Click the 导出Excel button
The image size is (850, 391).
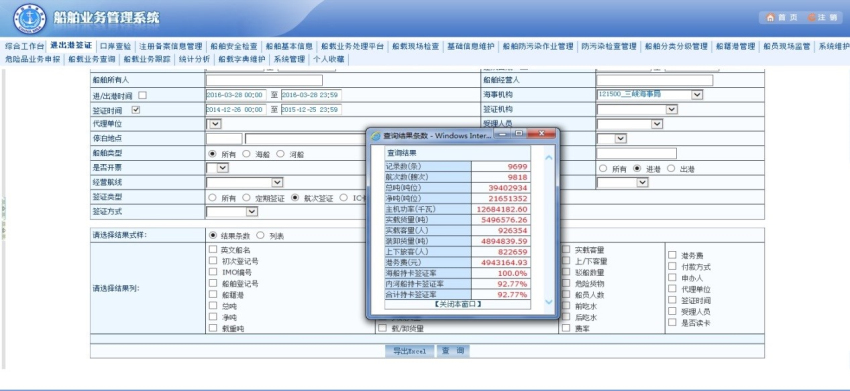click(x=409, y=351)
